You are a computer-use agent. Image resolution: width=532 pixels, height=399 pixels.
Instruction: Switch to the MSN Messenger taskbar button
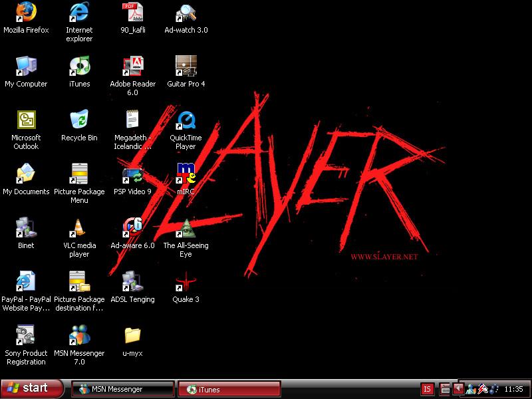(x=123, y=389)
